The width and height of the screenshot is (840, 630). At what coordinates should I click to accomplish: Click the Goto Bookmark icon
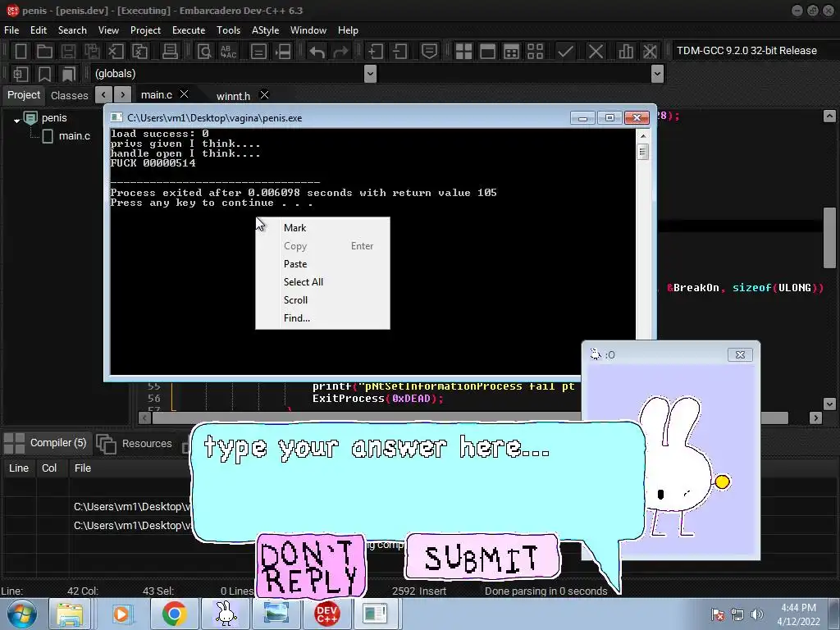pyautogui.click(x=69, y=74)
